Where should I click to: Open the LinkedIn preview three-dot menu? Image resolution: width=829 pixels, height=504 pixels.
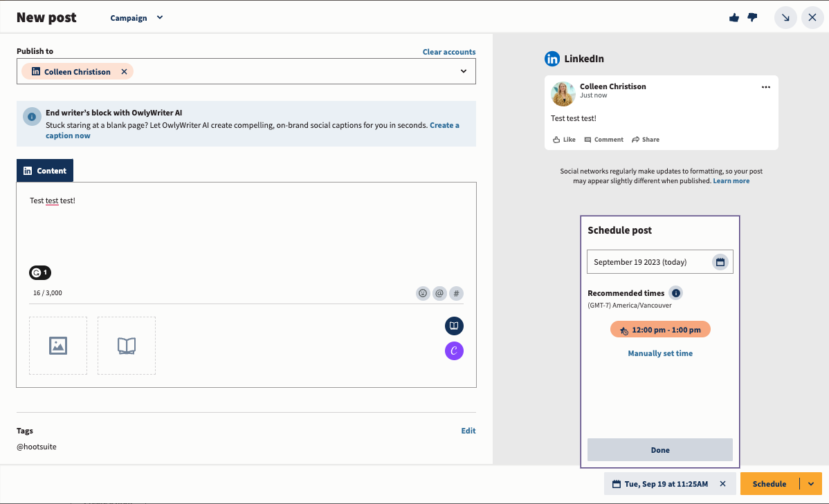pyautogui.click(x=766, y=87)
